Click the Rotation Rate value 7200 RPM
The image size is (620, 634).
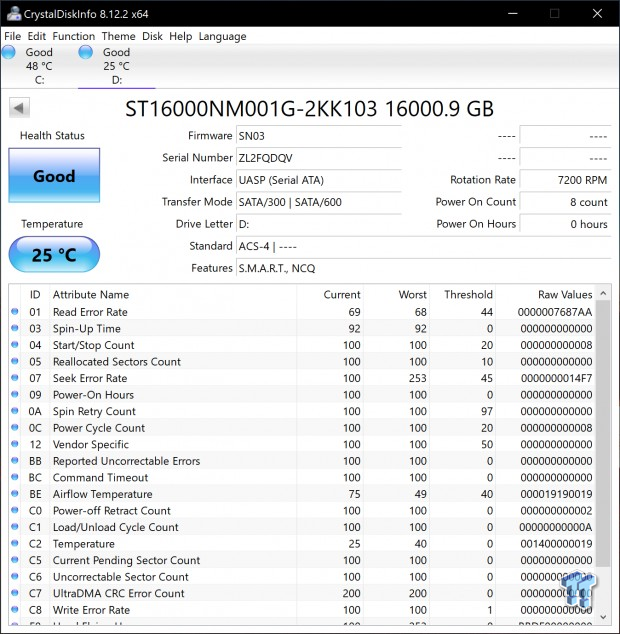tap(565, 180)
